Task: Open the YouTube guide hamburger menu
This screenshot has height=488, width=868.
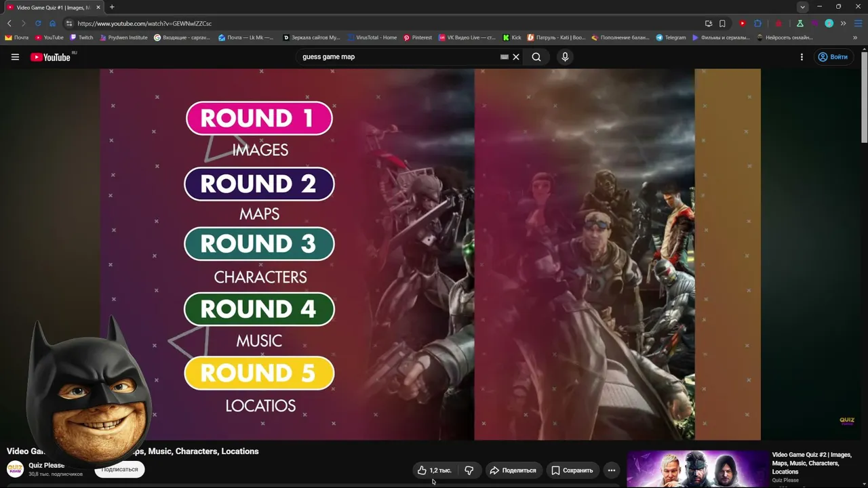Action: (x=15, y=57)
